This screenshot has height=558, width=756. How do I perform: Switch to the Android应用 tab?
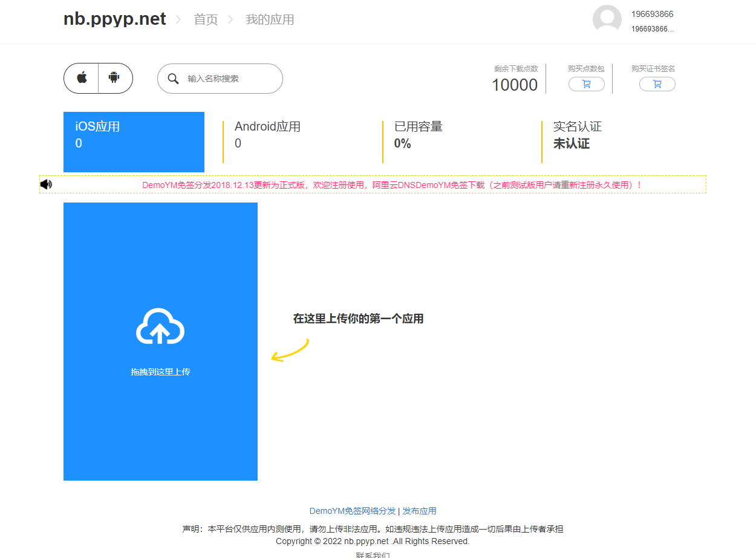coord(267,134)
